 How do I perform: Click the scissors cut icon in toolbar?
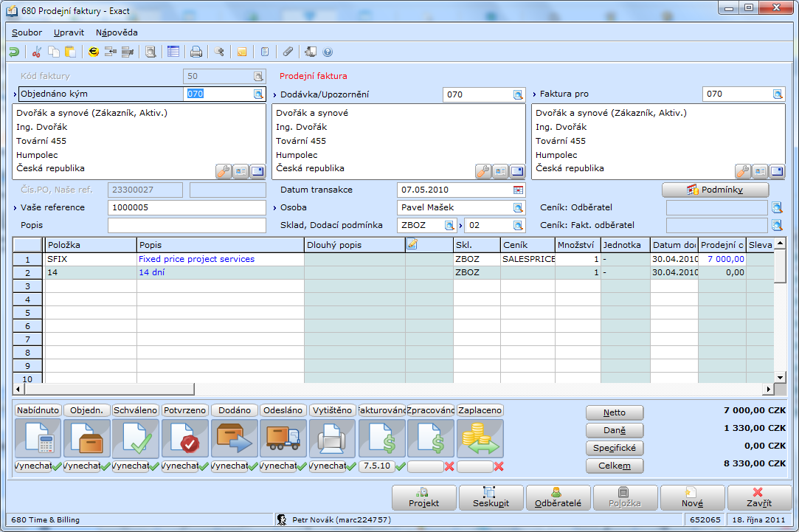point(36,52)
